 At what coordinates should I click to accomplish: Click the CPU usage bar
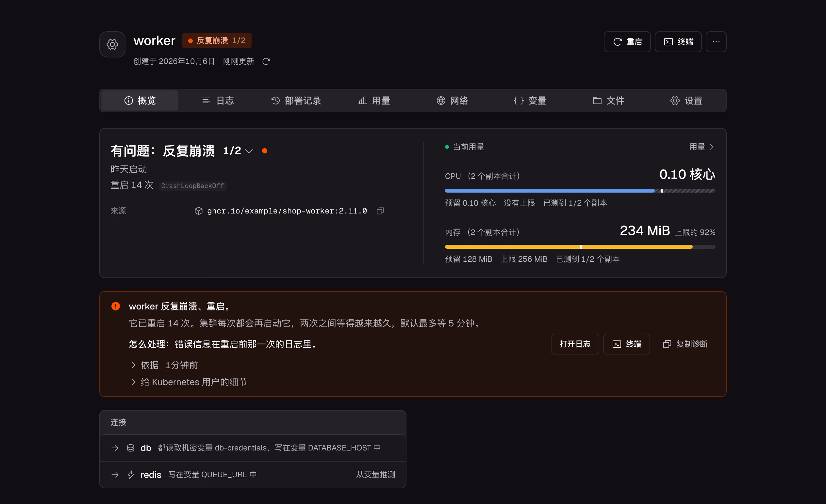[x=580, y=191]
